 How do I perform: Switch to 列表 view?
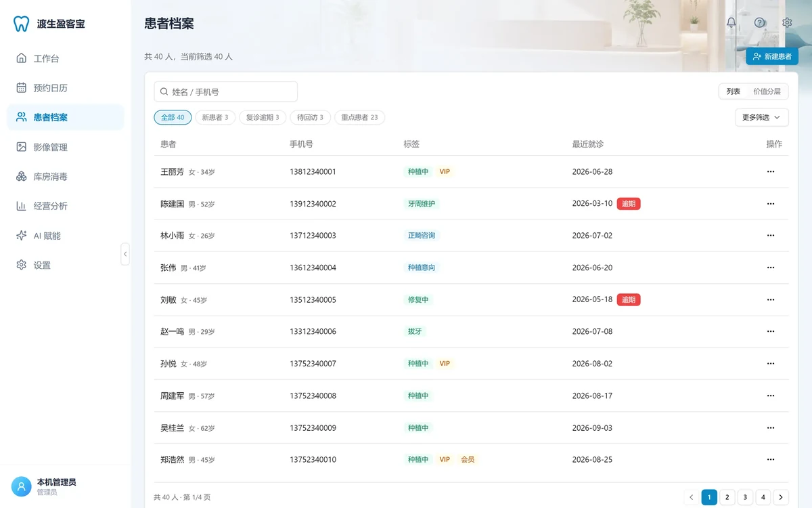[734, 91]
